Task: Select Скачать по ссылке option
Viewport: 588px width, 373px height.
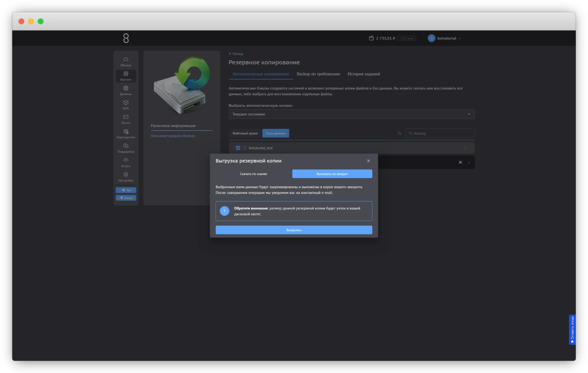Action: [x=253, y=174]
